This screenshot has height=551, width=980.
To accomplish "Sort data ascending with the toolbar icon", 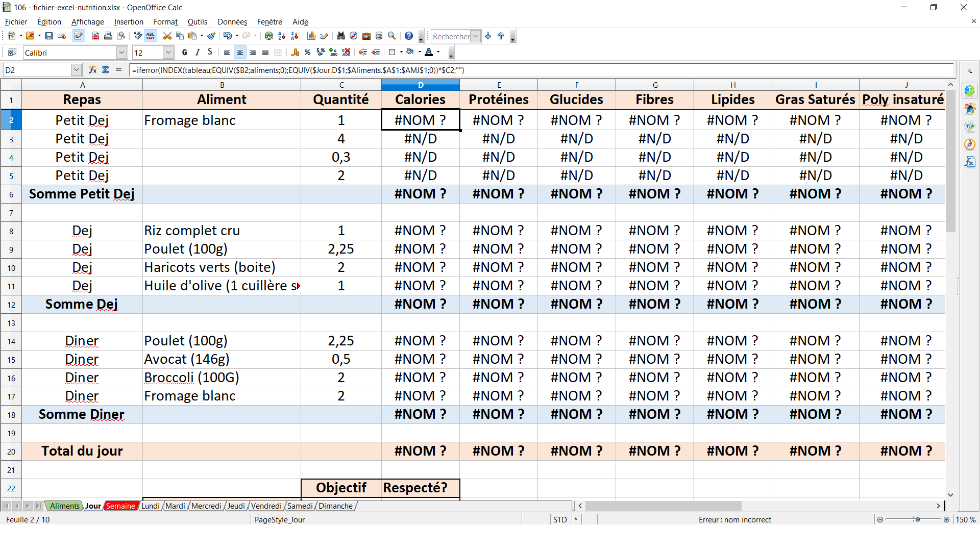I will [282, 36].
